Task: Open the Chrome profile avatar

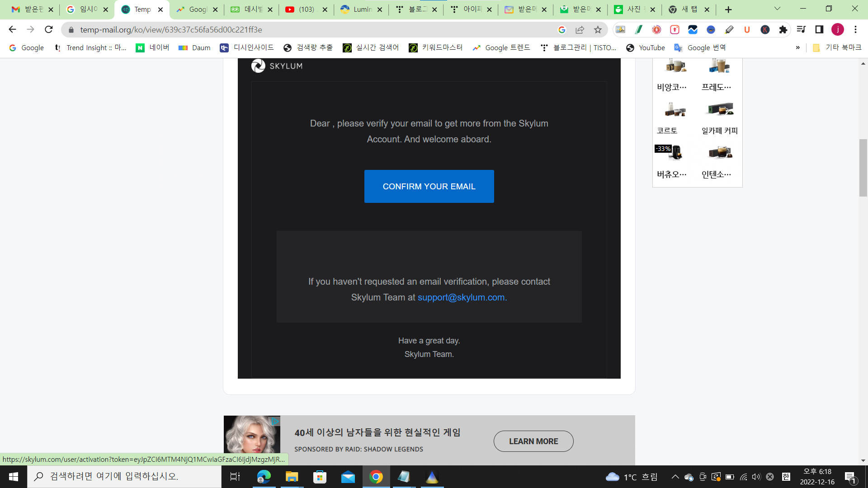Action: click(838, 29)
